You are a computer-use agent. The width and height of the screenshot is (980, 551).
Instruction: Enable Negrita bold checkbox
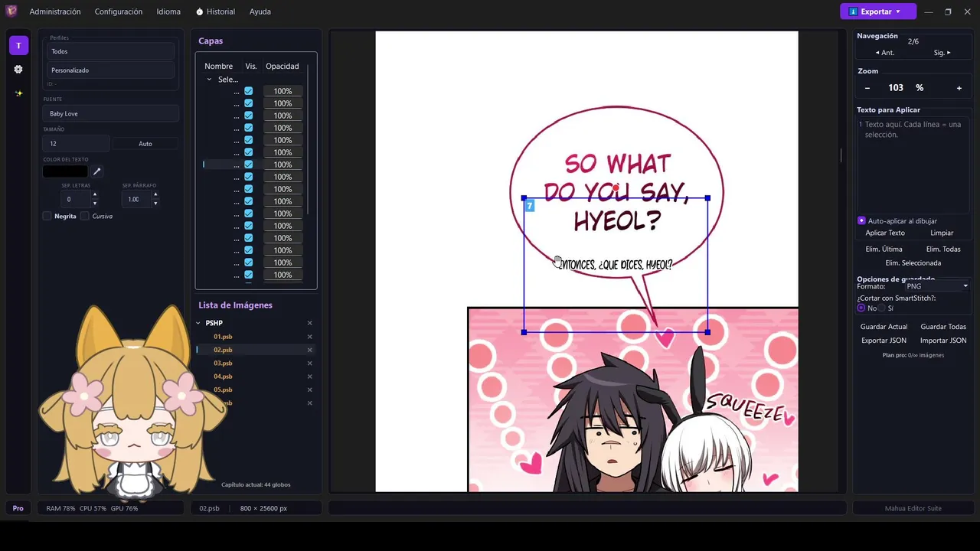tap(47, 216)
